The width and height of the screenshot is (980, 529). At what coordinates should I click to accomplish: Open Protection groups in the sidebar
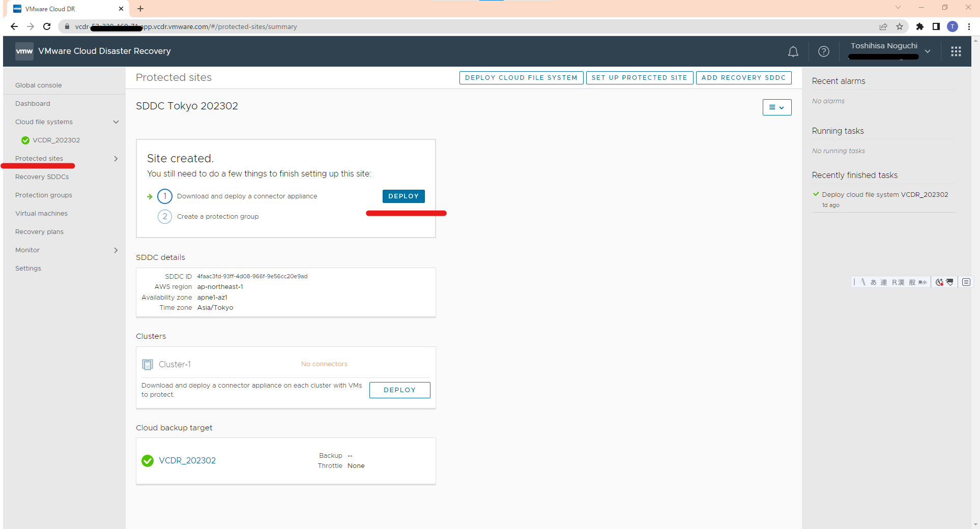(44, 195)
